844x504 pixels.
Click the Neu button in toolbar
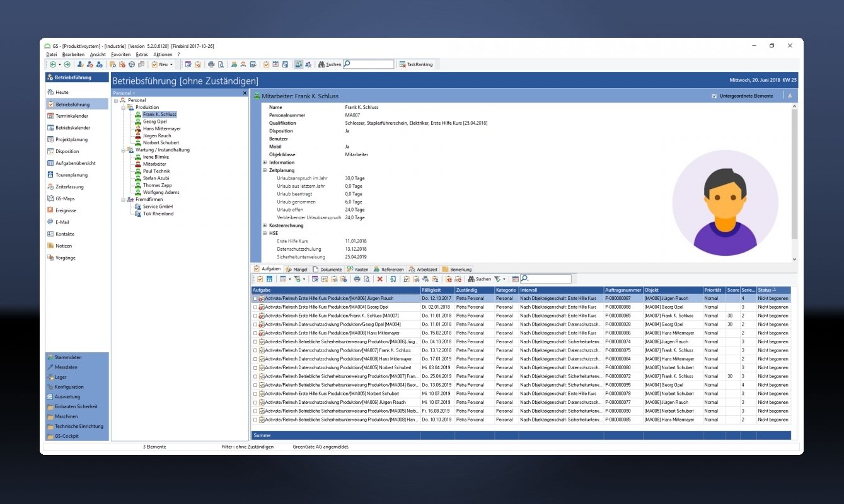pos(159,64)
